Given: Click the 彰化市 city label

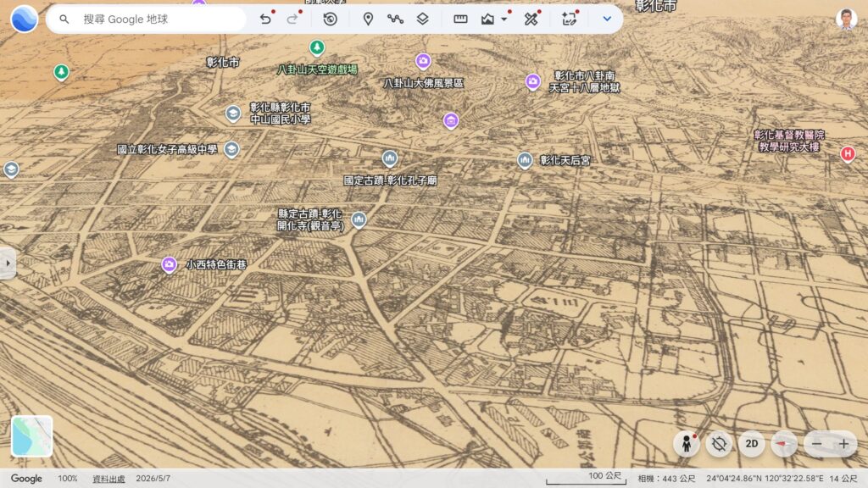Looking at the screenshot, I should click(x=223, y=63).
